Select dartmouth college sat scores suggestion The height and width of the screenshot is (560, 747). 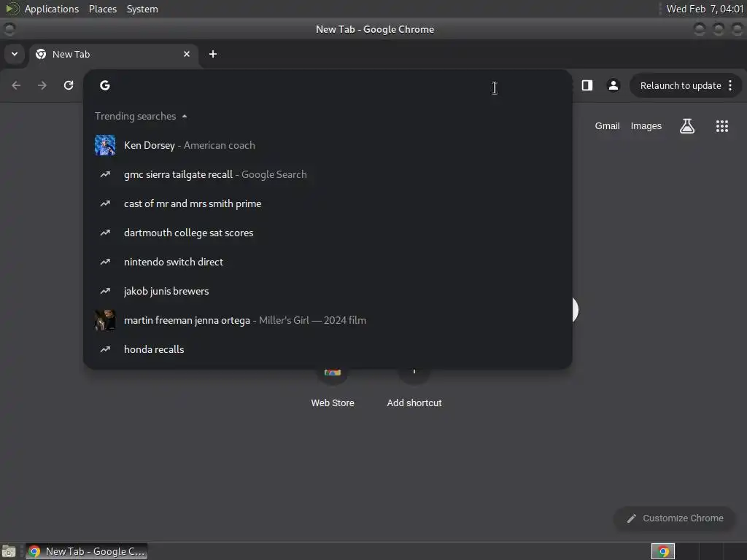click(x=328, y=233)
